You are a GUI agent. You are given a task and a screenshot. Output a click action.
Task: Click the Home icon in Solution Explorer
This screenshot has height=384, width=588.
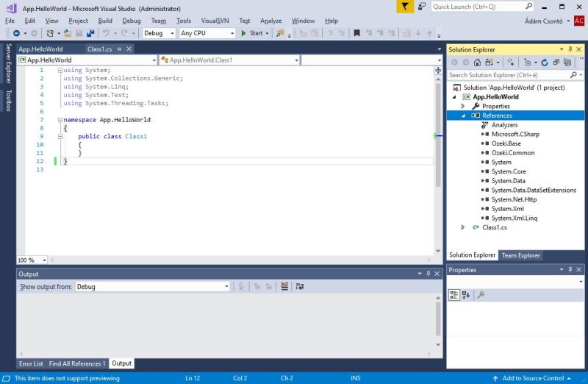477,63
